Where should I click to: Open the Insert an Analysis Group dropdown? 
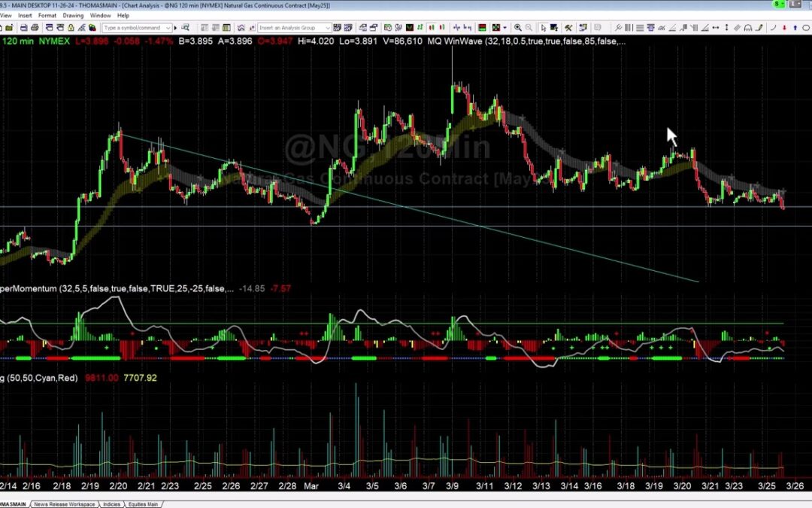tap(329, 27)
